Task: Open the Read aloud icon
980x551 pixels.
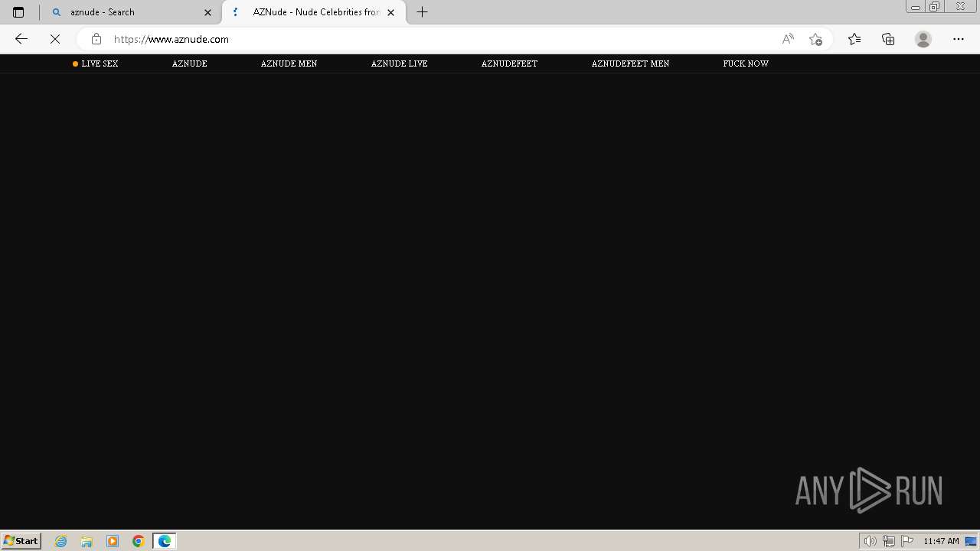Action: coord(788,39)
